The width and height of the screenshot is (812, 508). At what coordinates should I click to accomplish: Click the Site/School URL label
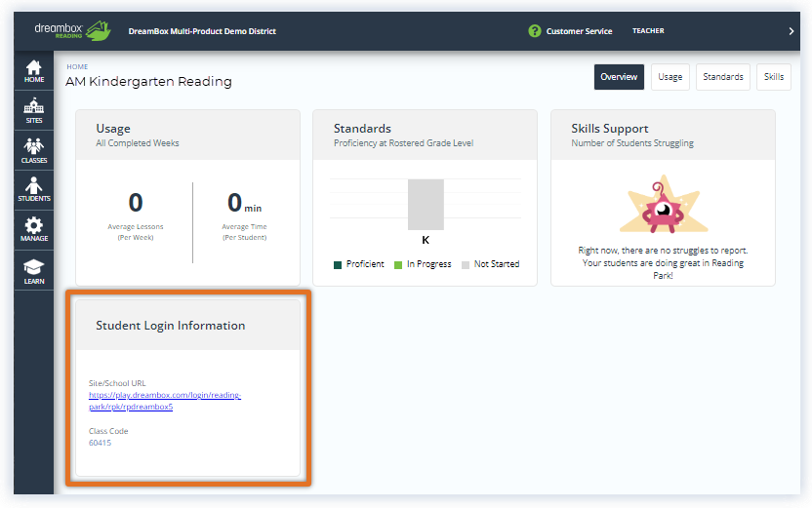point(117,383)
